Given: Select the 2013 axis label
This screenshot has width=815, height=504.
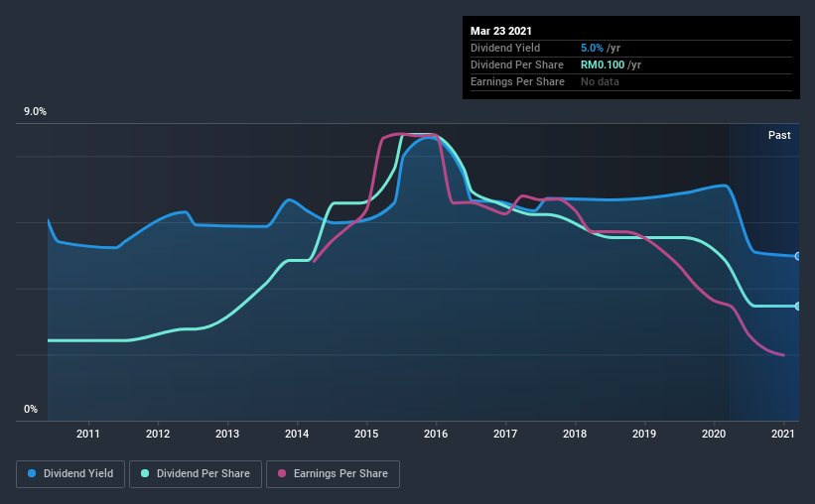Looking at the screenshot, I should click(x=227, y=434).
